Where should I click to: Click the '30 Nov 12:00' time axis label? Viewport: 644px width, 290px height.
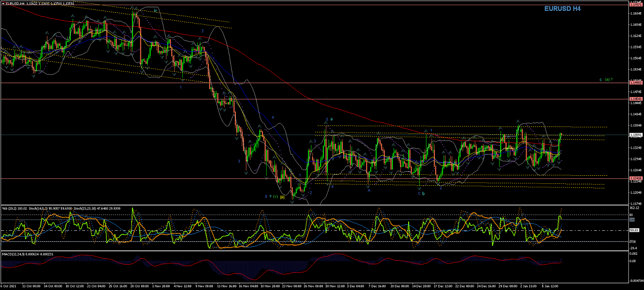coord(335,286)
